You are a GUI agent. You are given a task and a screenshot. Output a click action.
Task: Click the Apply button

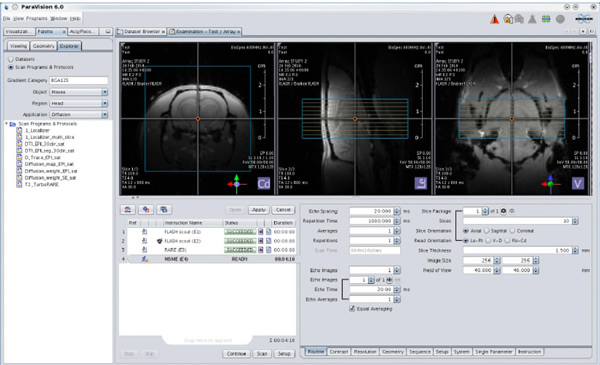click(259, 210)
